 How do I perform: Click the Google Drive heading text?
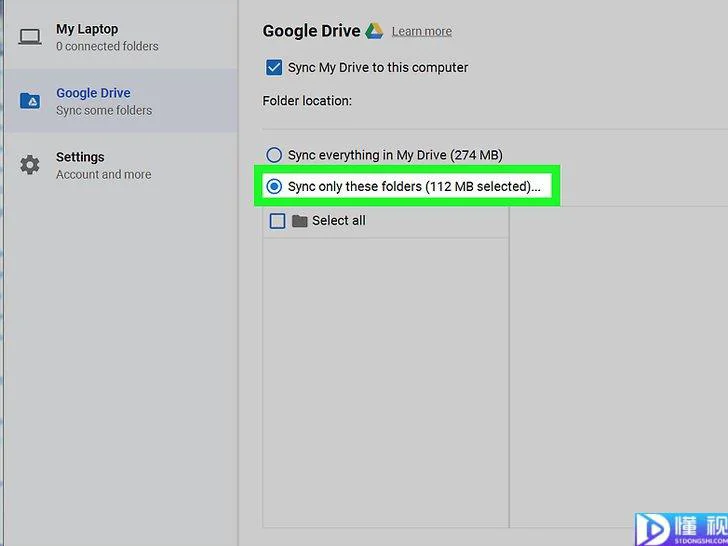pyautogui.click(x=312, y=31)
